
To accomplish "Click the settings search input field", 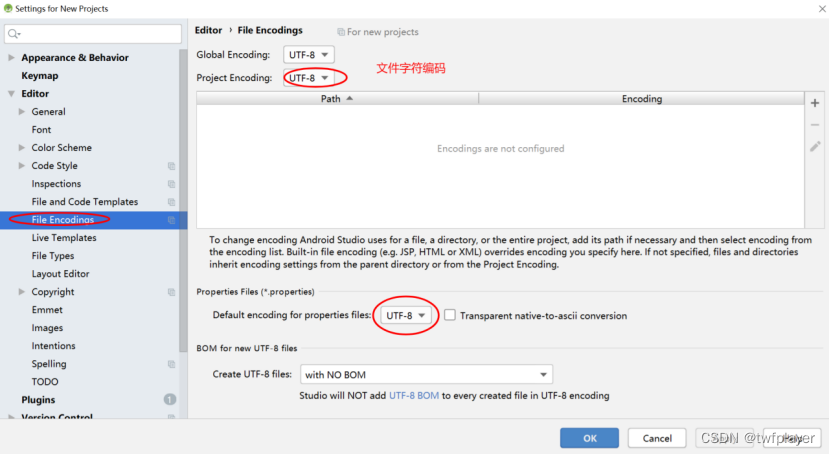I will [x=93, y=34].
